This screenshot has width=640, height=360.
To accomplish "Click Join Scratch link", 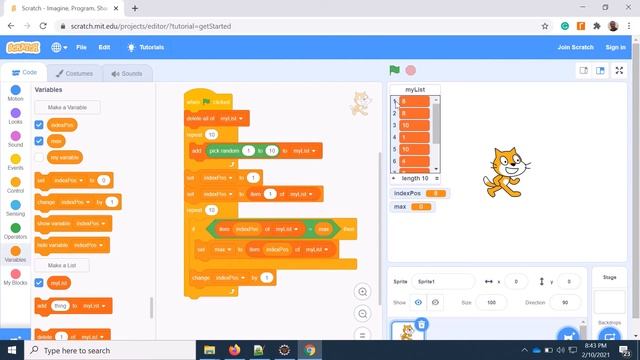I will tap(576, 47).
